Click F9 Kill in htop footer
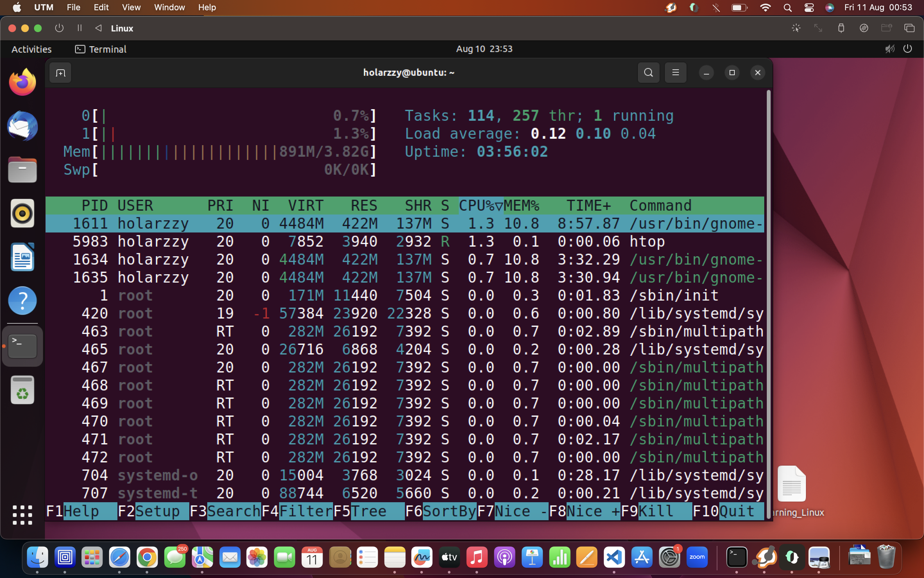The height and width of the screenshot is (578, 924). [x=656, y=511]
